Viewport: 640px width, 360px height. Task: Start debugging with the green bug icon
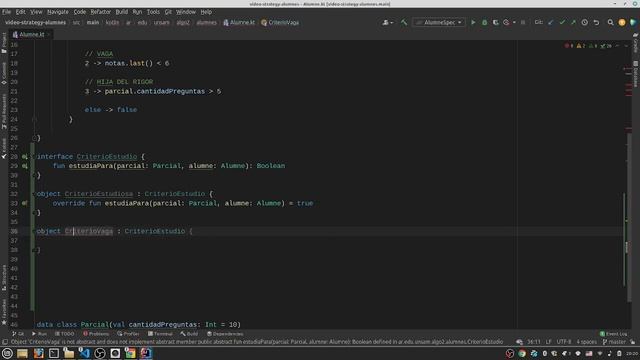[x=484, y=22]
